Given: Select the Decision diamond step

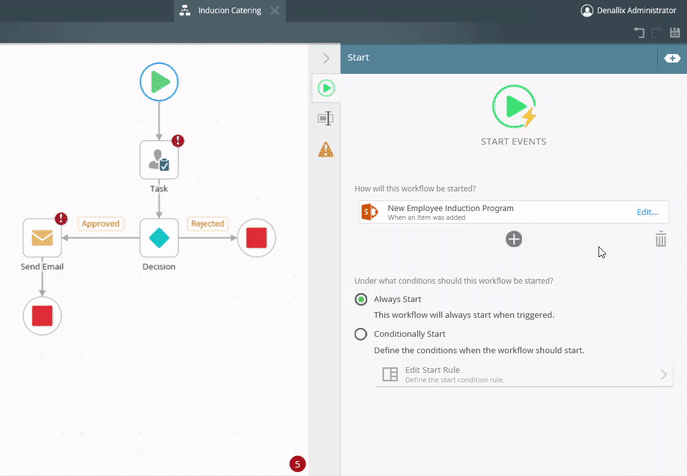Looking at the screenshot, I should click(x=159, y=238).
